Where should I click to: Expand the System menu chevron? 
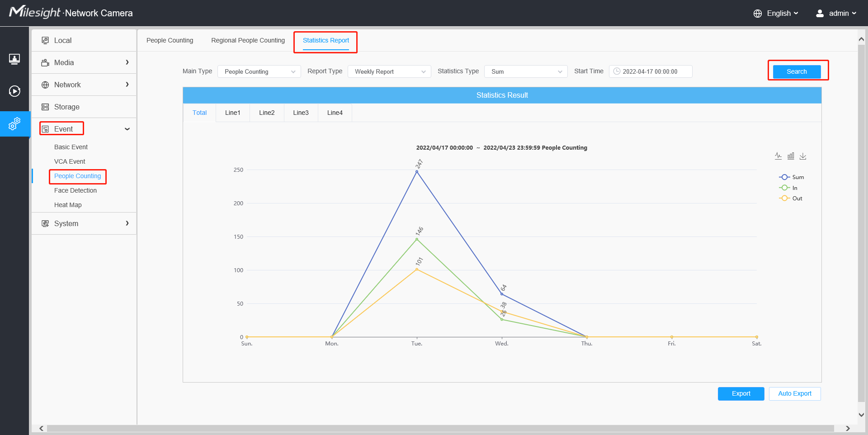(127, 223)
